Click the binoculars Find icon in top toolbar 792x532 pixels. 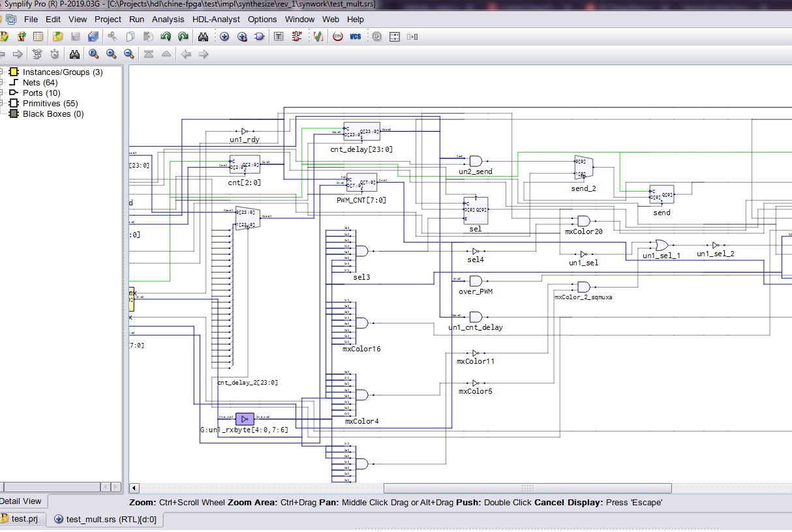[x=203, y=37]
